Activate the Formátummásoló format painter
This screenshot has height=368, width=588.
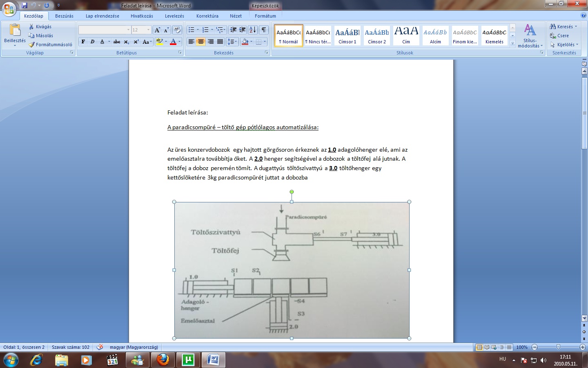(x=50, y=45)
